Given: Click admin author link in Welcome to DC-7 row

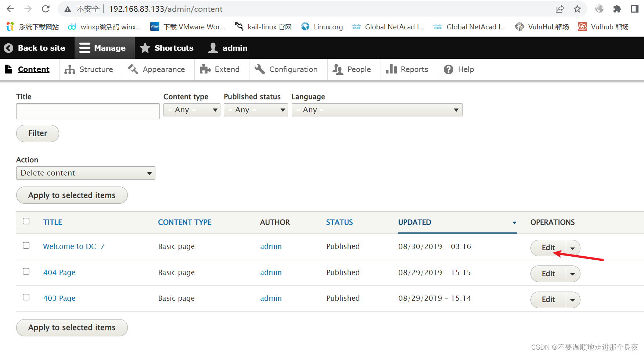Looking at the screenshot, I should tap(271, 246).
